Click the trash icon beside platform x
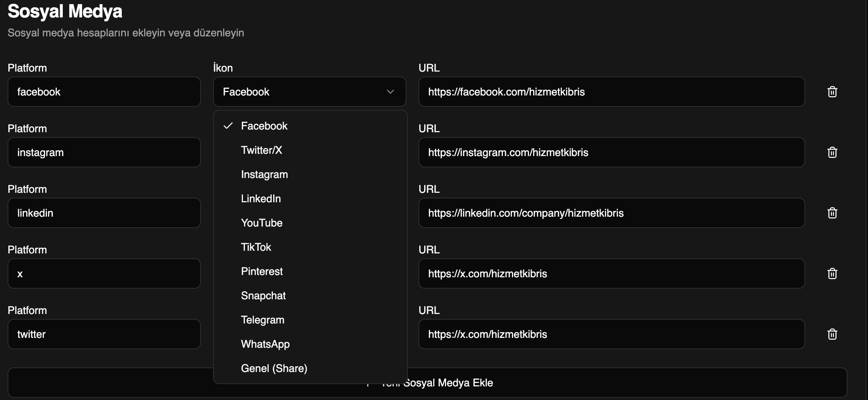This screenshot has height=400, width=868. point(832,273)
